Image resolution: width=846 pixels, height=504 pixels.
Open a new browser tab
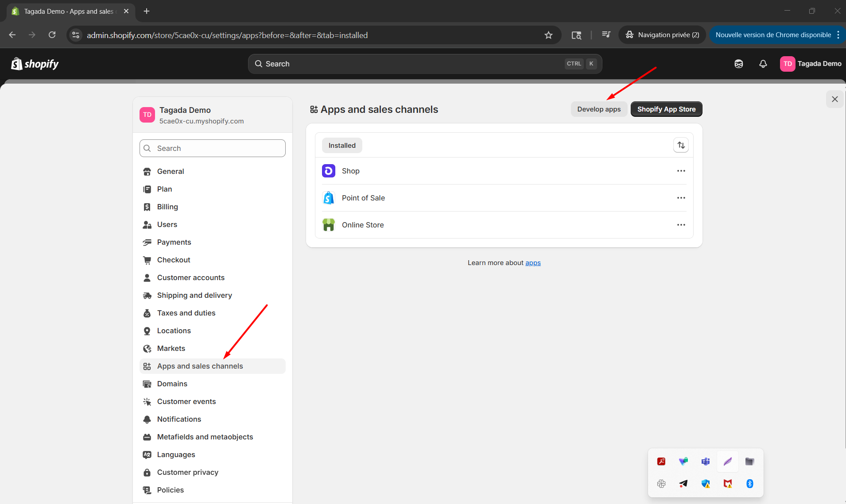pos(147,11)
